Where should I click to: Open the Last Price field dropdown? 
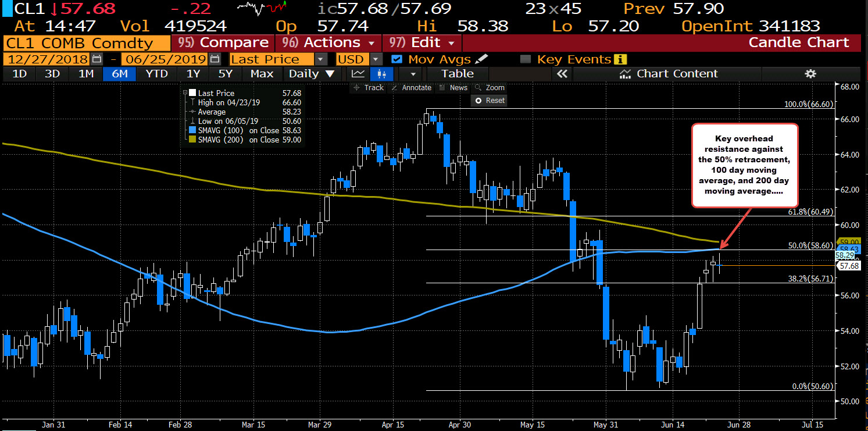[321, 59]
